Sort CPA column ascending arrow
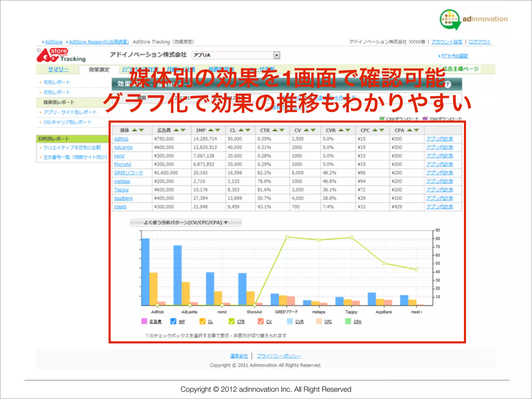532x399 pixels. coord(410,130)
